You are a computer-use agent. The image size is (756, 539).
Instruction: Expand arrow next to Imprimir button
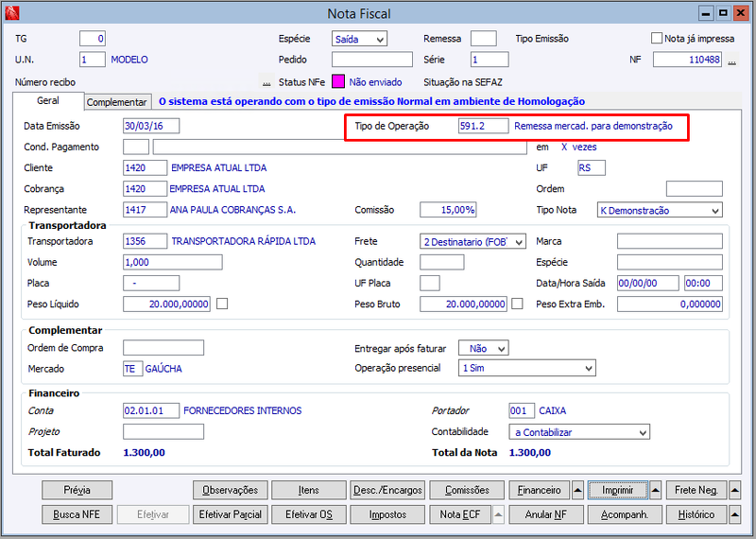(656, 490)
